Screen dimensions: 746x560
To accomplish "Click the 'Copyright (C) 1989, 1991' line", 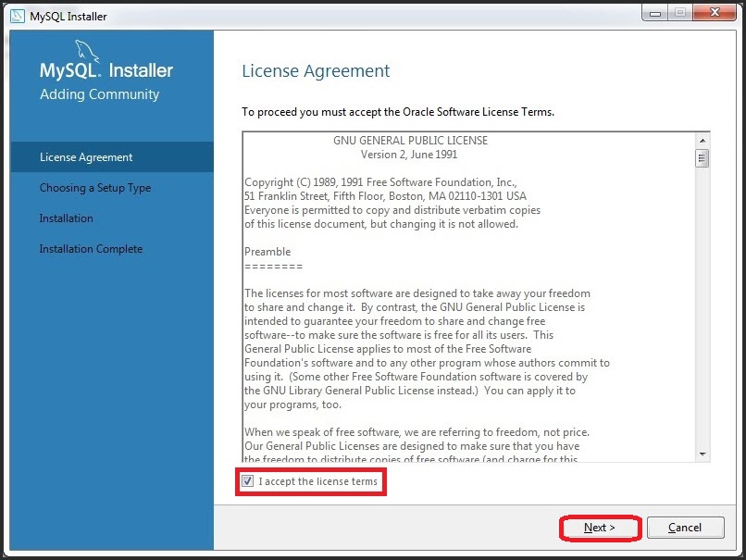I will [x=380, y=182].
